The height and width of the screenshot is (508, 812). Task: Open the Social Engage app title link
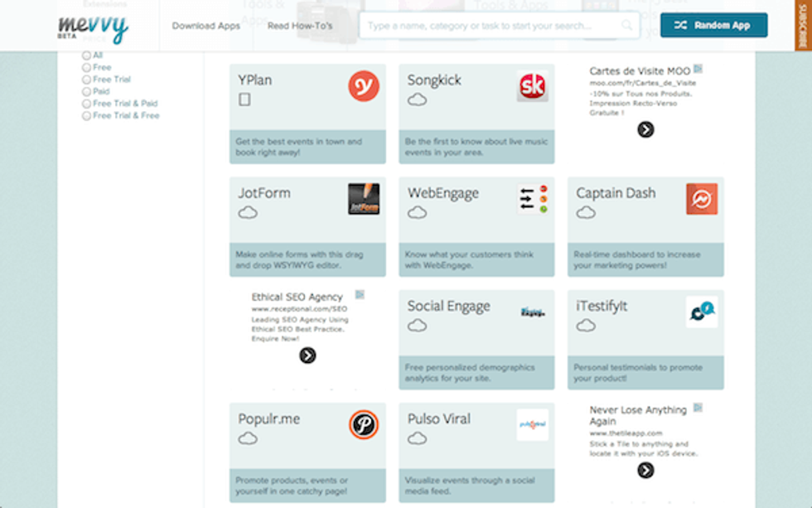click(448, 306)
